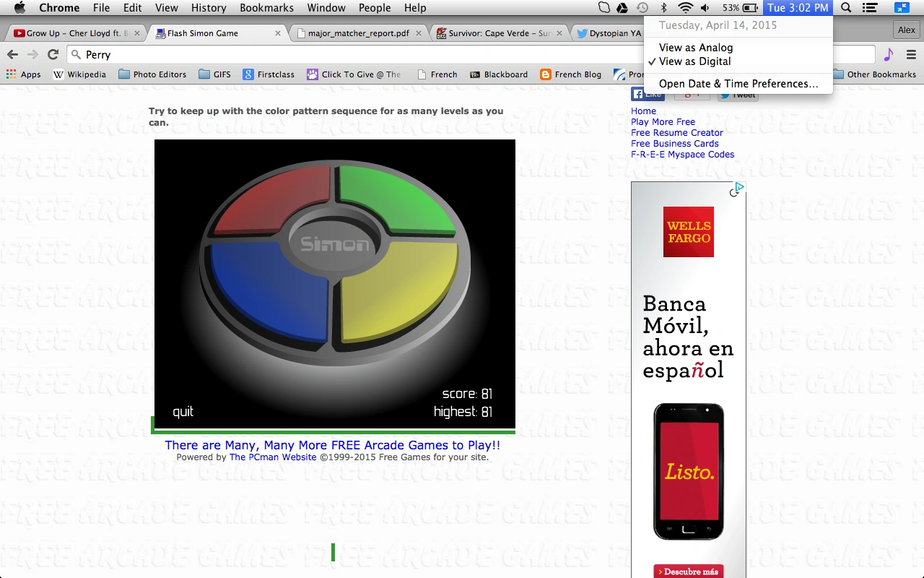Expand the GIFS bookmark folder
The image size is (924, 578).
(214, 74)
